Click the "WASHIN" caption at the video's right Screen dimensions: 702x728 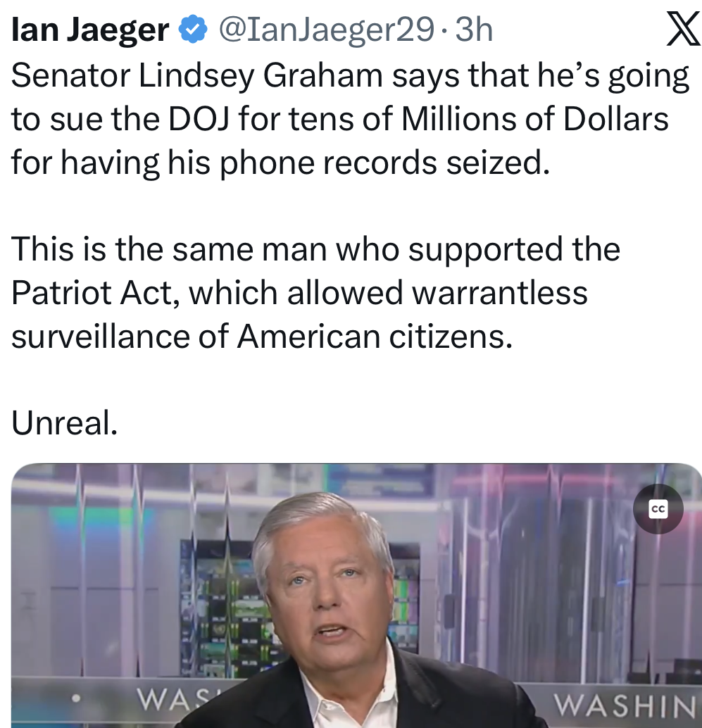coord(627,707)
